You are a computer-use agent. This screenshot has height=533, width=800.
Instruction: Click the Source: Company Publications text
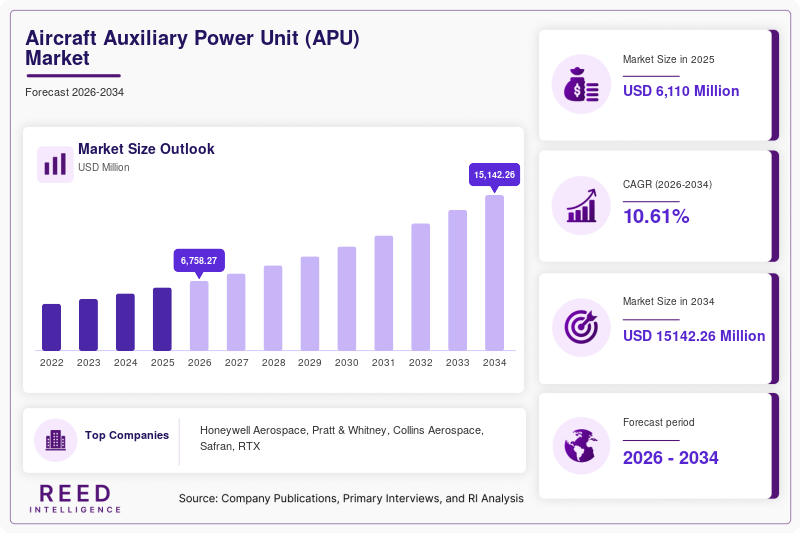pos(351,498)
